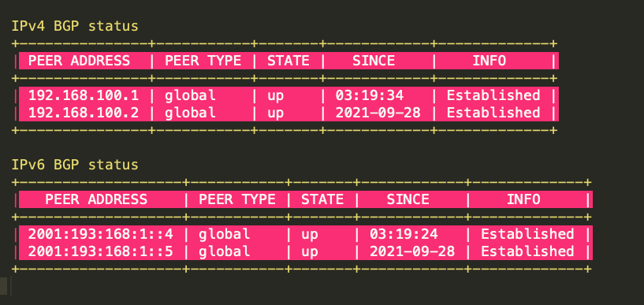Click STATE header in IPv4 table

288,61
